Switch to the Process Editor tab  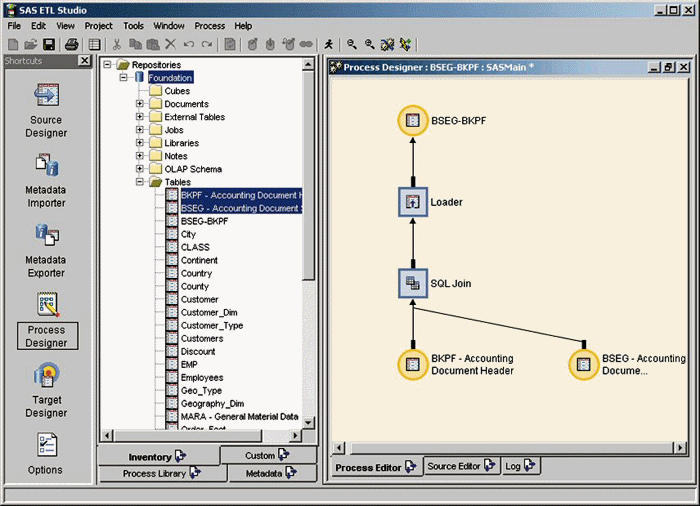pyautogui.click(x=376, y=467)
